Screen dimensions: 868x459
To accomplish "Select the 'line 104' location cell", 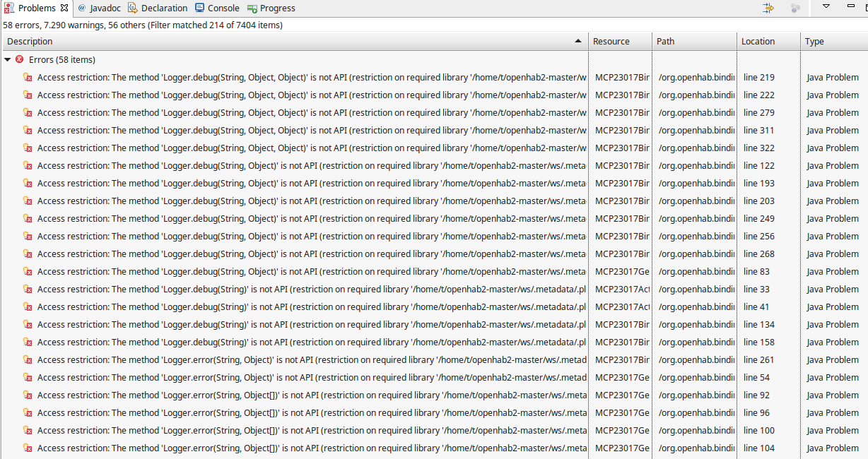I will pyautogui.click(x=759, y=448).
